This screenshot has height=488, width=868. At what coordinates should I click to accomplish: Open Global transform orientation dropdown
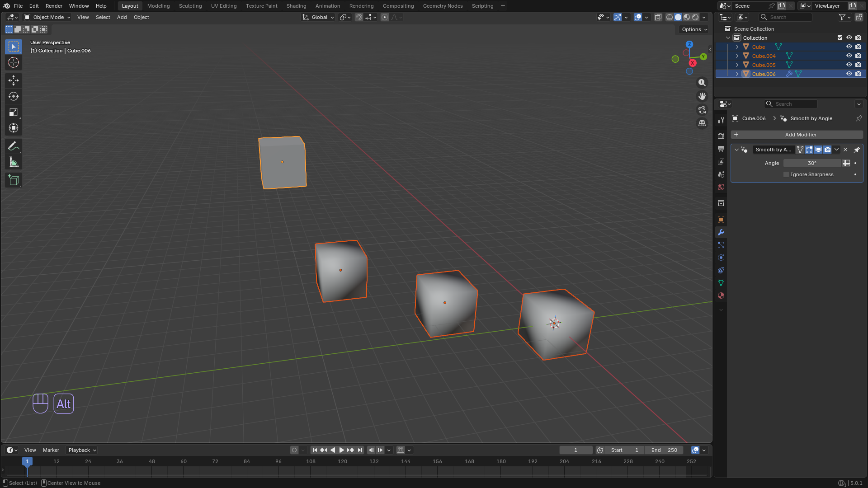[x=319, y=17]
